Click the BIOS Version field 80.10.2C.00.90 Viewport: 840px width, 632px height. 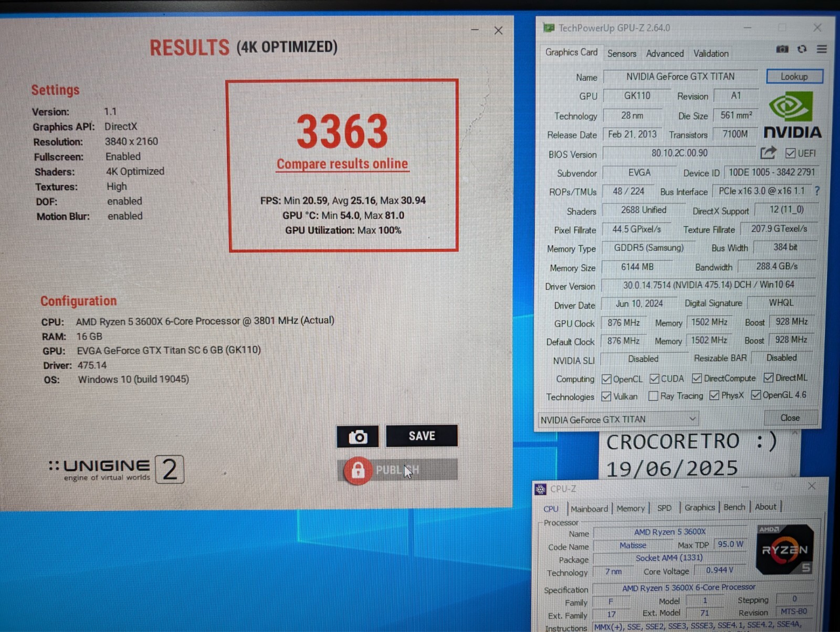pos(679,153)
